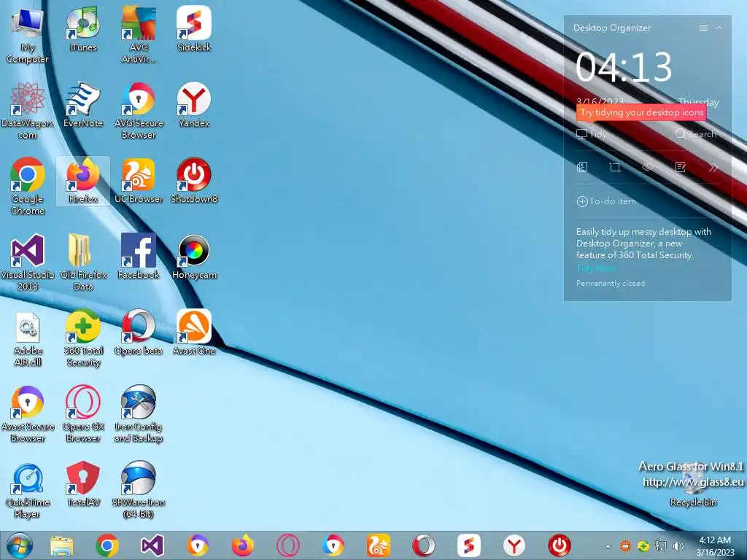This screenshot has height=560, width=747.
Task: Click Permanently closed link
Action: pos(611,284)
